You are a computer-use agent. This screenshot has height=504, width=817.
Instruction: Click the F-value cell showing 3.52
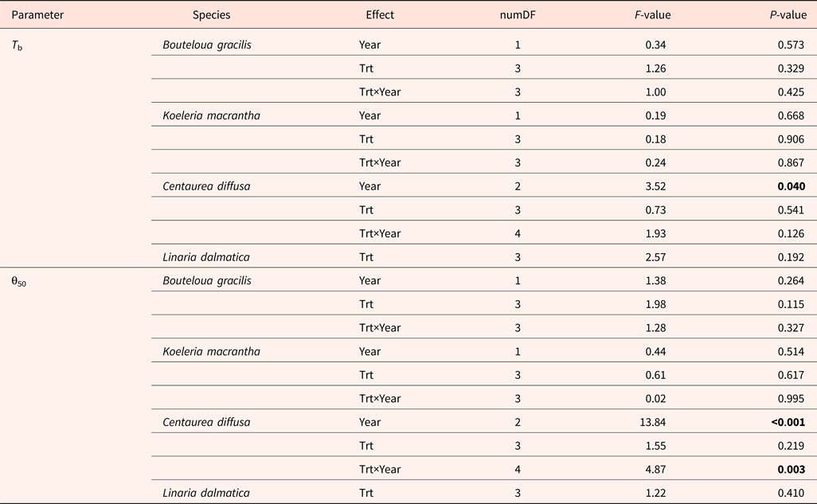pos(655,186)
